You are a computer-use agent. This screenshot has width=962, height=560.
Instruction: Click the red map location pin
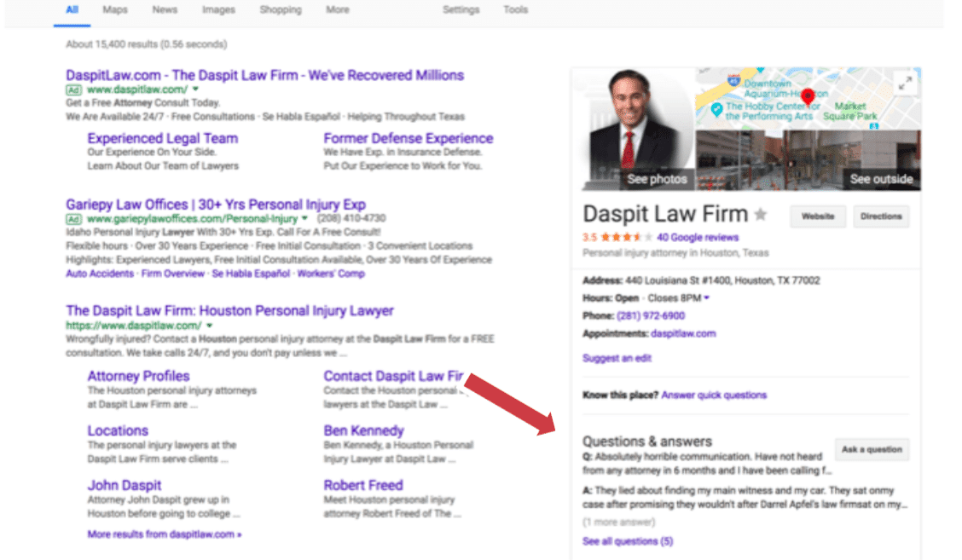(808, 97)
